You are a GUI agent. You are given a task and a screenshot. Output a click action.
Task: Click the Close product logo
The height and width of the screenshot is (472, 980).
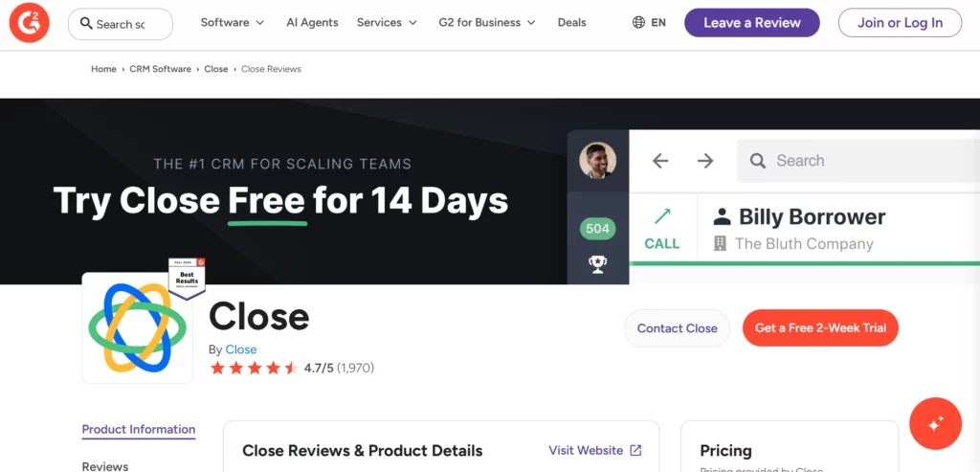pyautogui.click(x=138, y=327)
